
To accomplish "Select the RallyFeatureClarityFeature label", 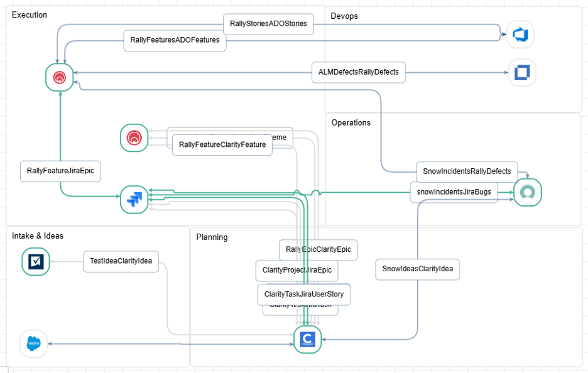I will click(x=222, y=145).
